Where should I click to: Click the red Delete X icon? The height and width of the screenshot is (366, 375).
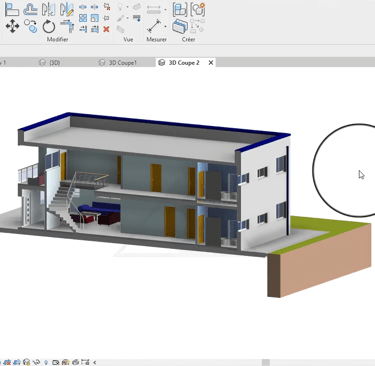click(106, 29)
